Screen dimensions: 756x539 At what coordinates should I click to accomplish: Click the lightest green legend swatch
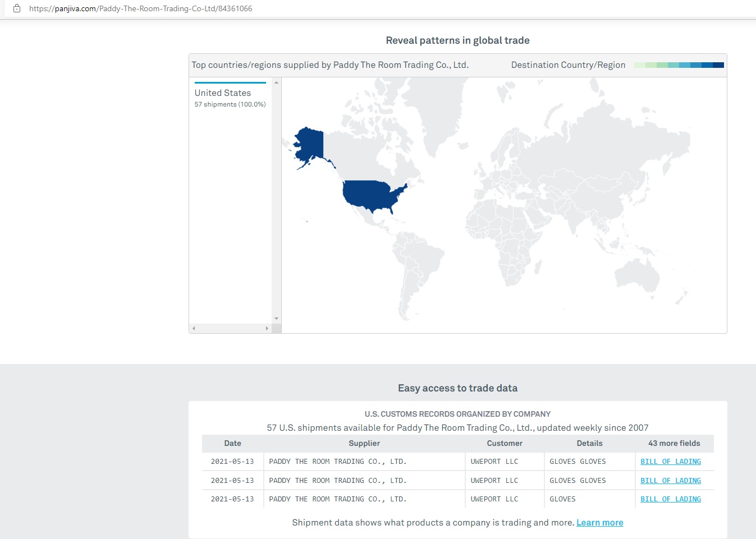pos(640,65)
